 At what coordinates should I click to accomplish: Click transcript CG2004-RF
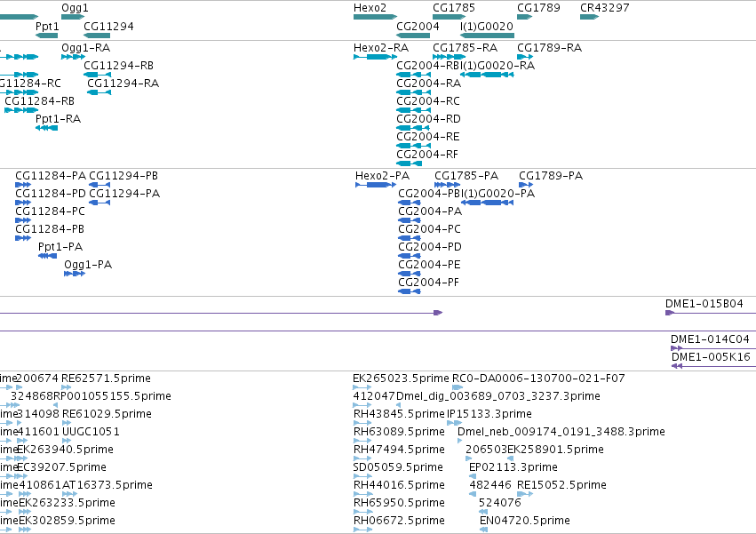point(410,164)
